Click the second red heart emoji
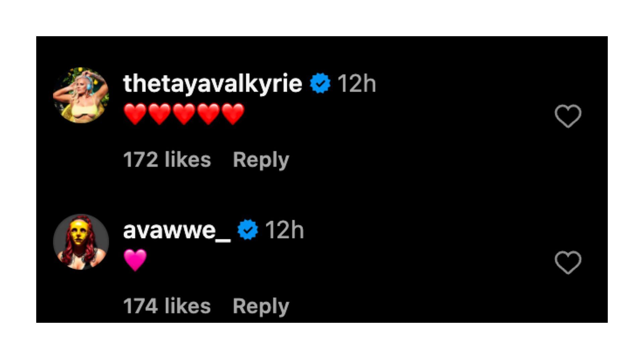 point(160,114)
